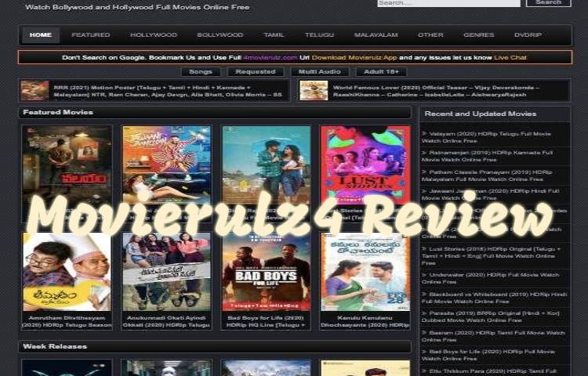
Task: Click the Search button
Action: 548,3
